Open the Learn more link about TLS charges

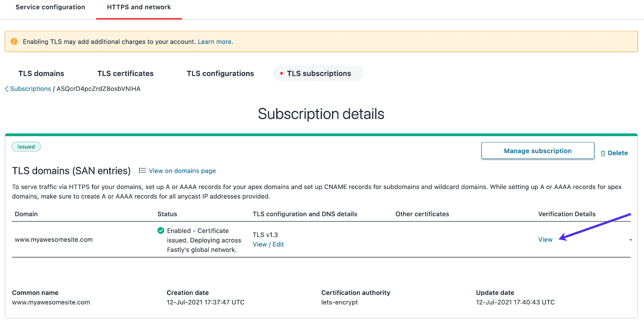pos(215,41)
